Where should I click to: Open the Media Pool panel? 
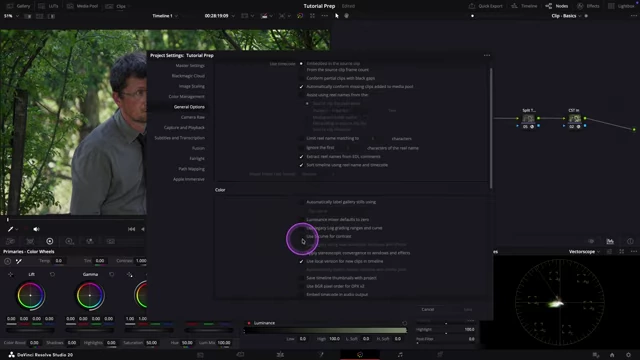tap(82, 6)
